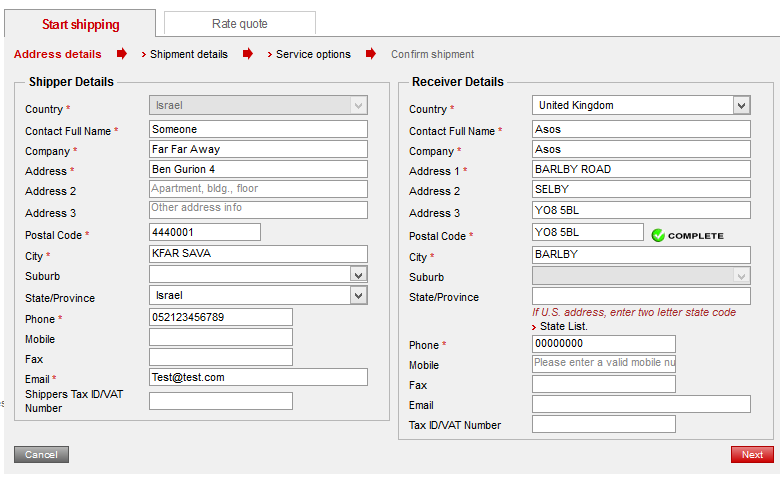Click red arrow after Address details step
The height and width of the screenshot is (477, 780).
[x=122, y=54]
